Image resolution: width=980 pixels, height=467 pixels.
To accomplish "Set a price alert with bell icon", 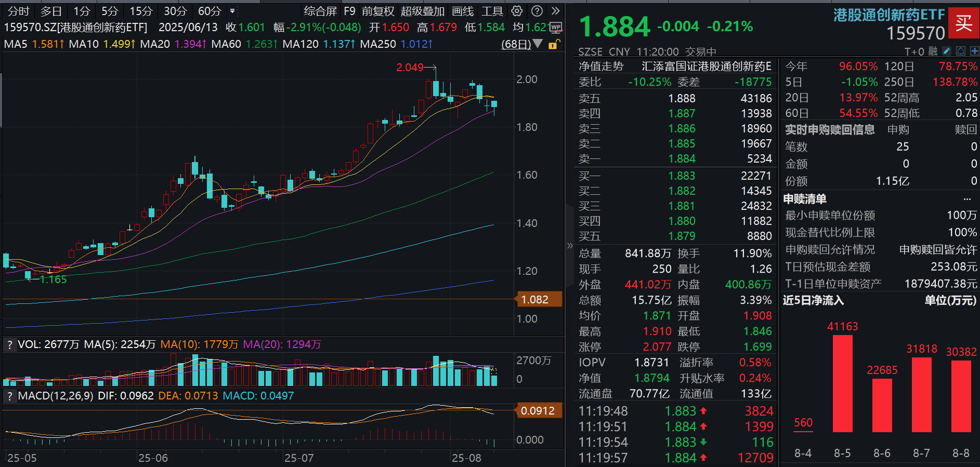I will (960, 51).
